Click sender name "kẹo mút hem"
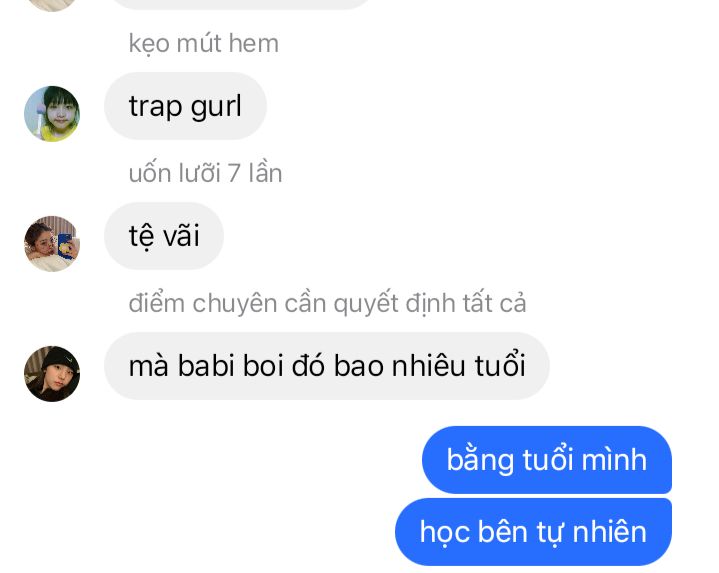The width and height of the screenshot is (719, 573). [x=204, y=44]
